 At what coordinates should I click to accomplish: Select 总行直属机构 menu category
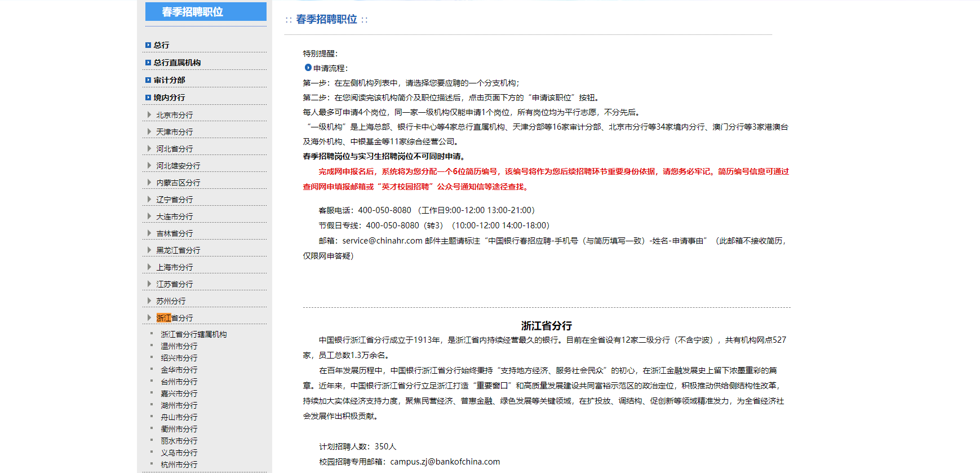pos(177,63)
